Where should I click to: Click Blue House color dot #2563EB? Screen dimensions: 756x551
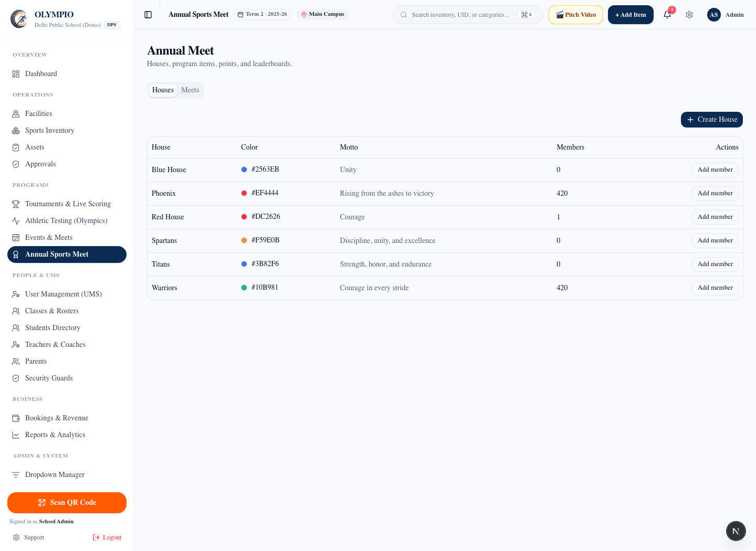[244, 169]
